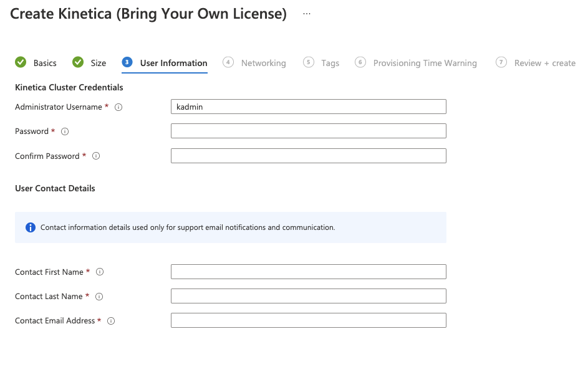
Task: Click the blue info icon in contact banner
Action: [31, 227]
